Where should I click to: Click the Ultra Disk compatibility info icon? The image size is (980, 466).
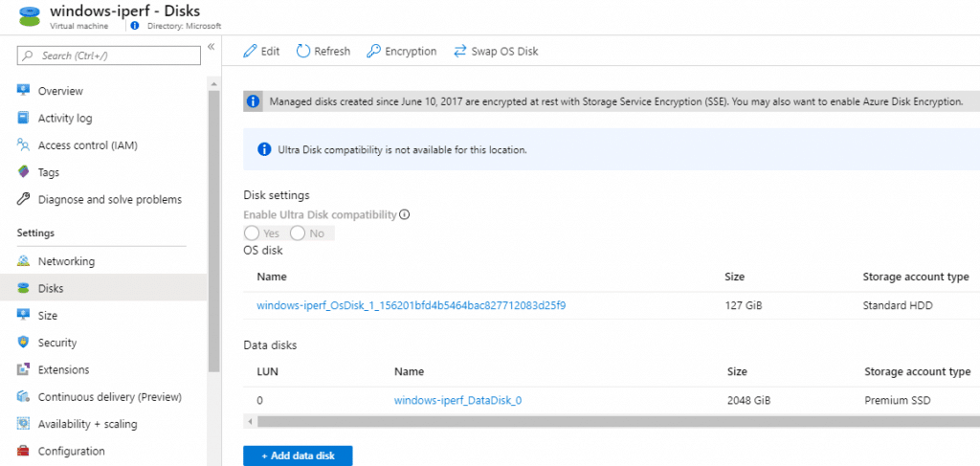(404, 215)
